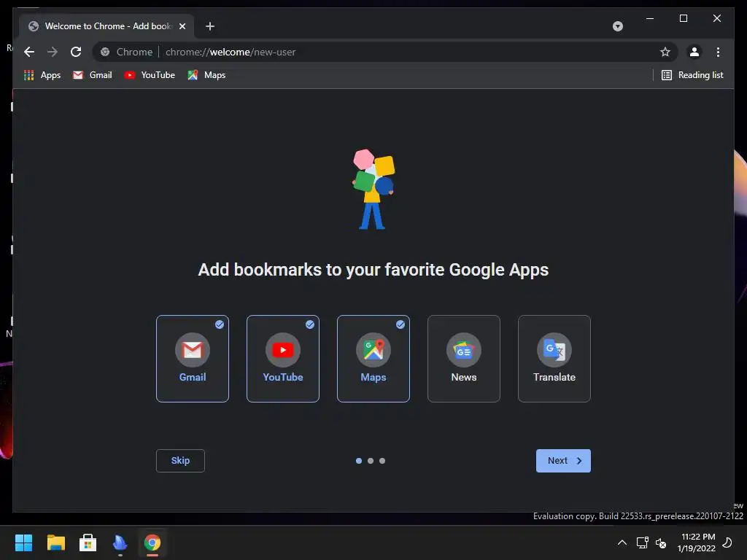
Task: Select the Welcome to Chrome tab
Action: (x=107, y=26)
